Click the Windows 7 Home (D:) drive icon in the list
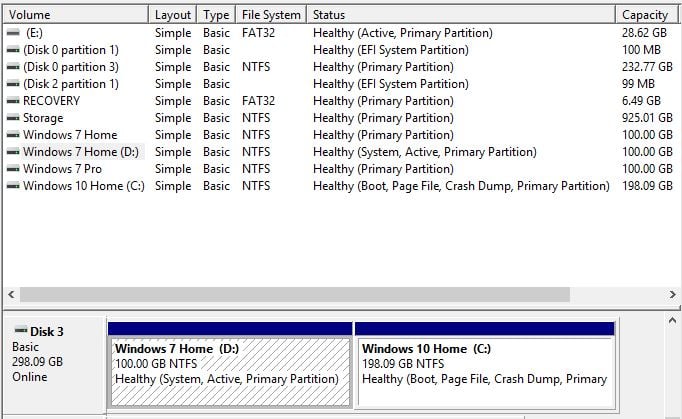Screen dimensions: 682x419 tap(13, 152)
